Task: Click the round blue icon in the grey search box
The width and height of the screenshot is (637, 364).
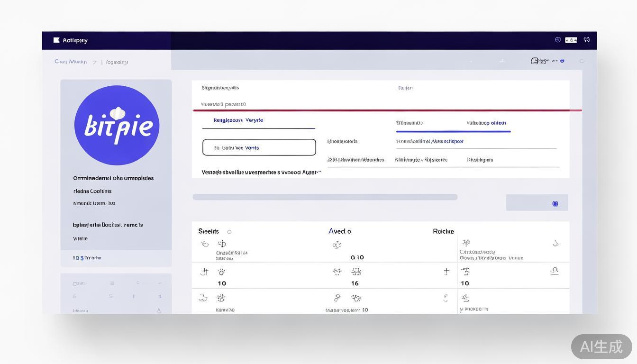Action: (x=555, y=203)
